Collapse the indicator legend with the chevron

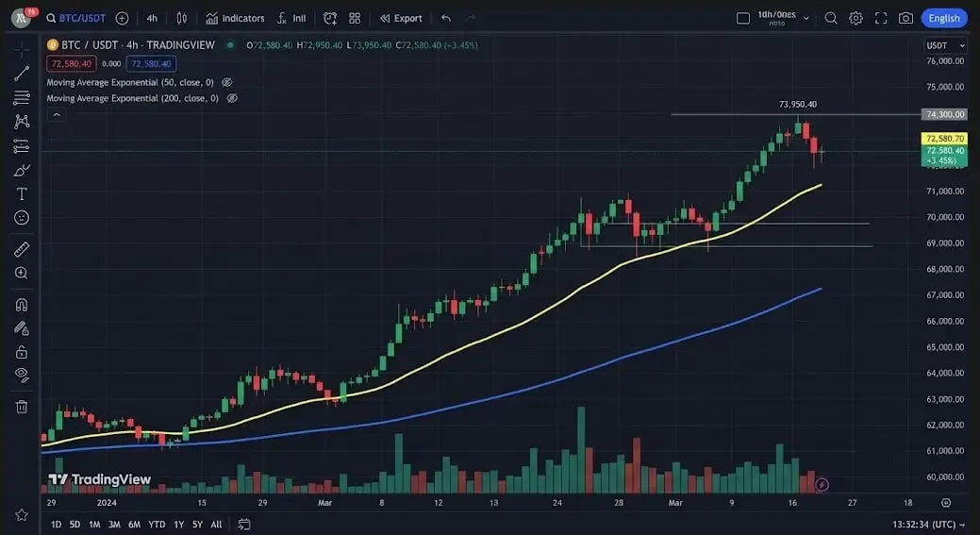[57, 115]
